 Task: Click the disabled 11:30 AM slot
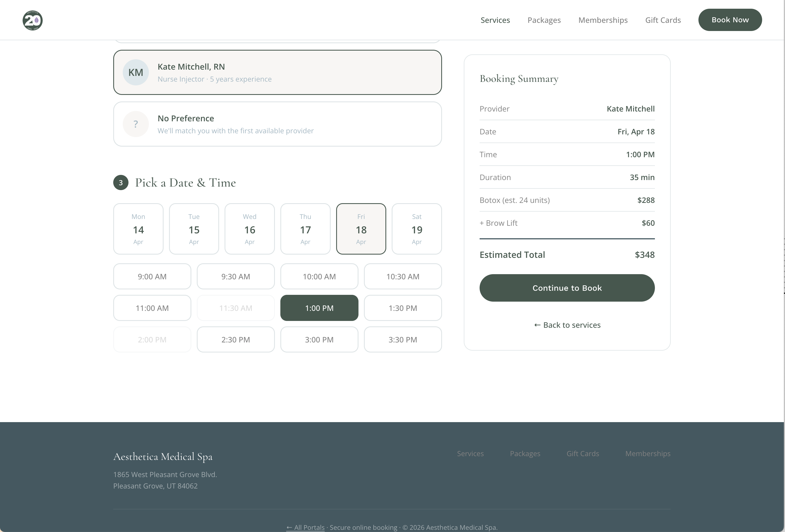(236, 308)
